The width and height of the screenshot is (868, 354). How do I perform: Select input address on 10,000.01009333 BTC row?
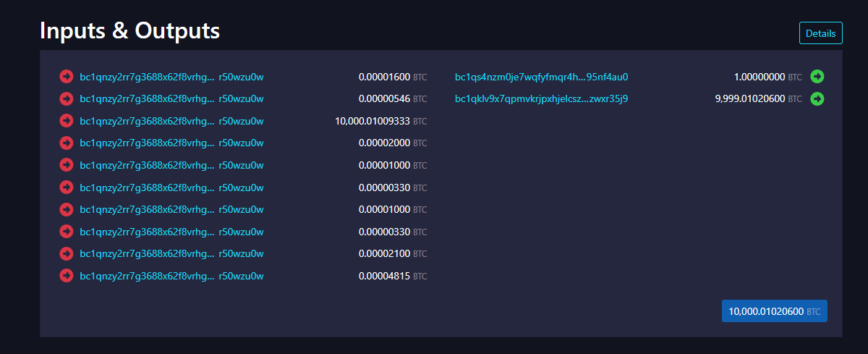pos(171,121)
